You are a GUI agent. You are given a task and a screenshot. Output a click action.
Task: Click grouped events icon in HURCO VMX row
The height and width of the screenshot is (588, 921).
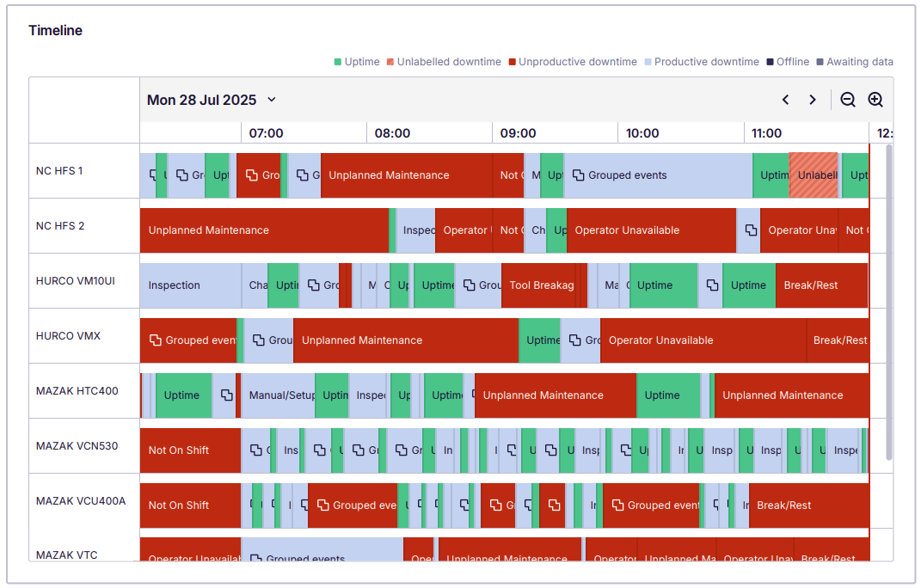pyautogui.click(x=156, y=340)
